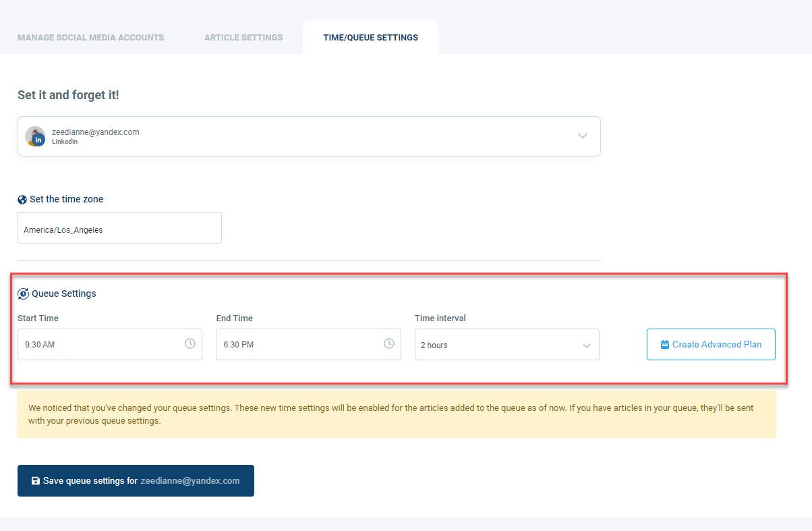Image resolution: width=812 pixels, height=531 pixels.
Task: Click the Queue Settings refresh-clock icon
Action: 23,294
